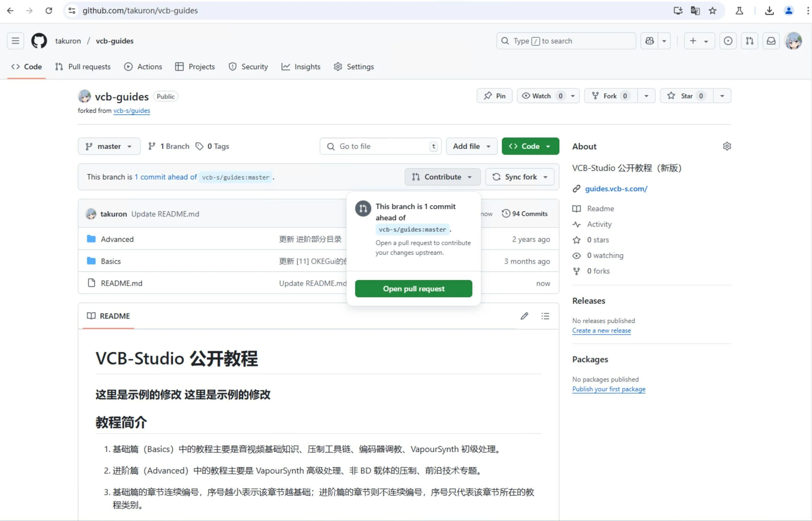
Task: Expand the Star lists dropdown arrow
Action: pyautogui.click(x=722, y=96)
